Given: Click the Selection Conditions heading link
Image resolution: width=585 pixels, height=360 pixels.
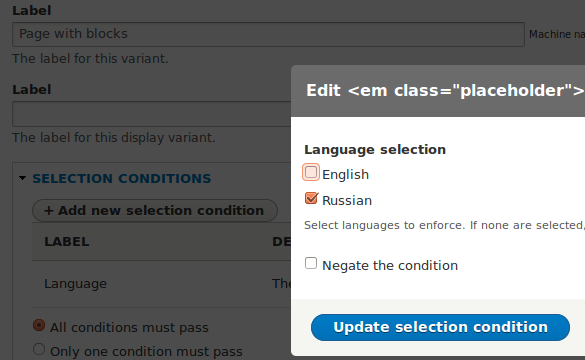Looking at the screenshot, I should (122, 178).
